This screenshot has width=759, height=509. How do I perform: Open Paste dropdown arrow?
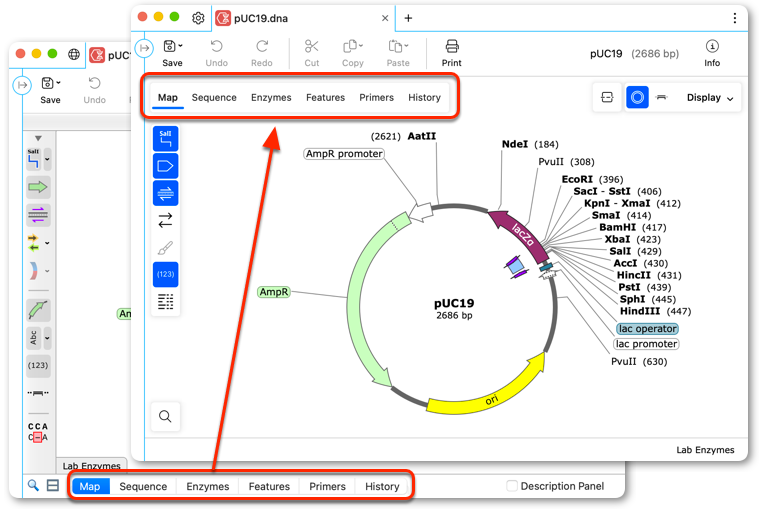point(406,46)
